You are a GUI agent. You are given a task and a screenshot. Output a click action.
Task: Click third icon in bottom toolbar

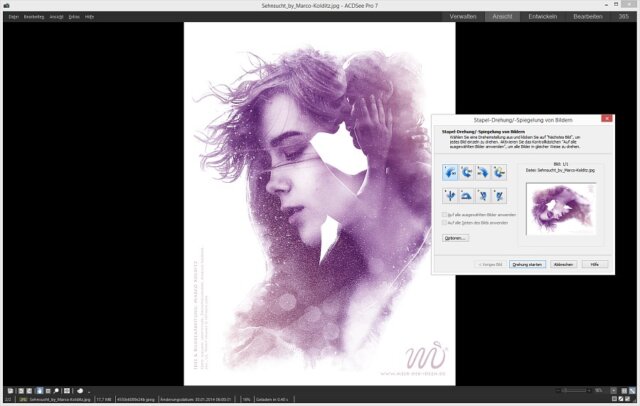click(29, 390)
